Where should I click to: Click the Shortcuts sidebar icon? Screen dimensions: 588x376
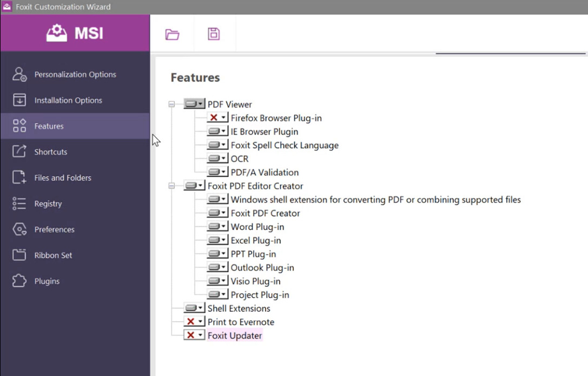click(x=19, y=152)
